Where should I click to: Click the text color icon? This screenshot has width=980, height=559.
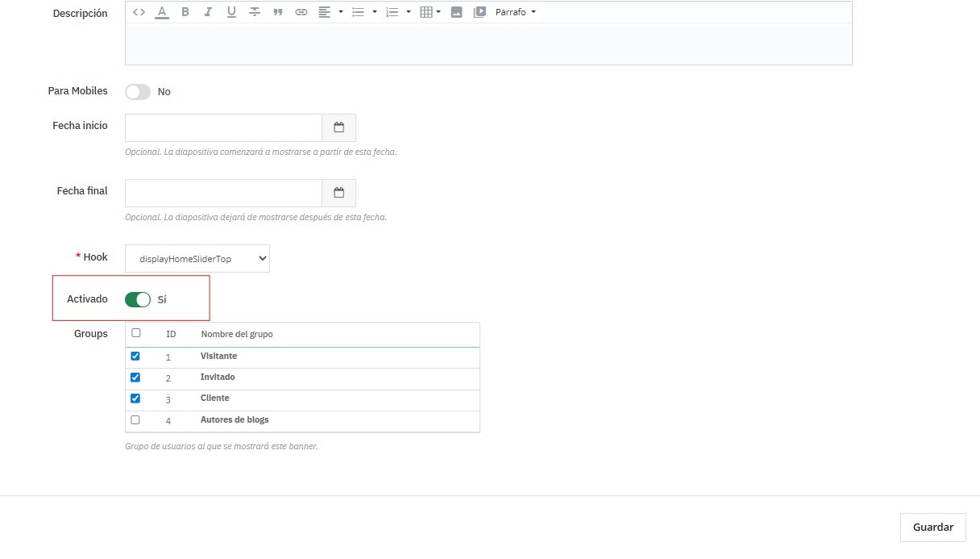coord(162,12)
